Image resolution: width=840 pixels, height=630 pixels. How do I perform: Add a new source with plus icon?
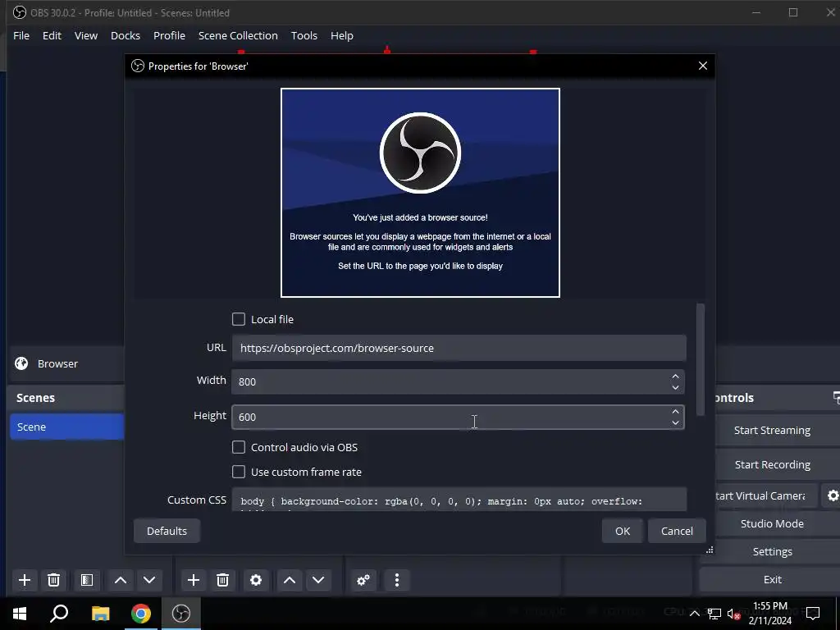(194, 580)
